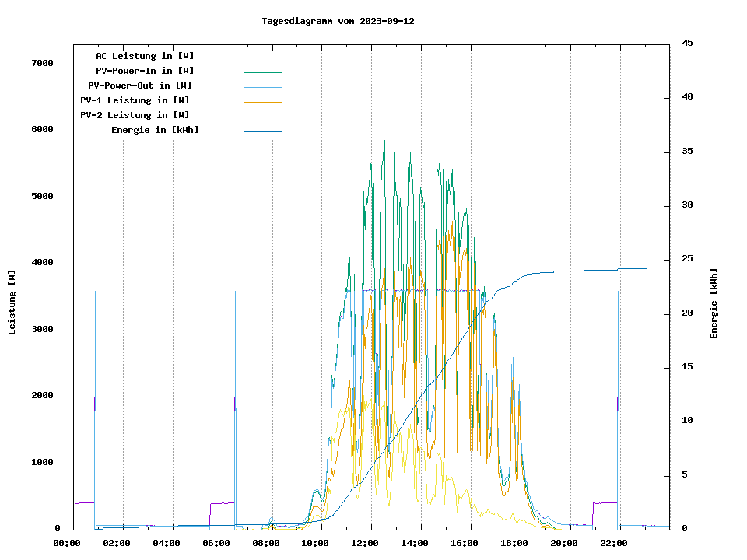This screenshot has width=747, height=560.
Task: Click the 00:00 time axis label
Action: [68, 543]
